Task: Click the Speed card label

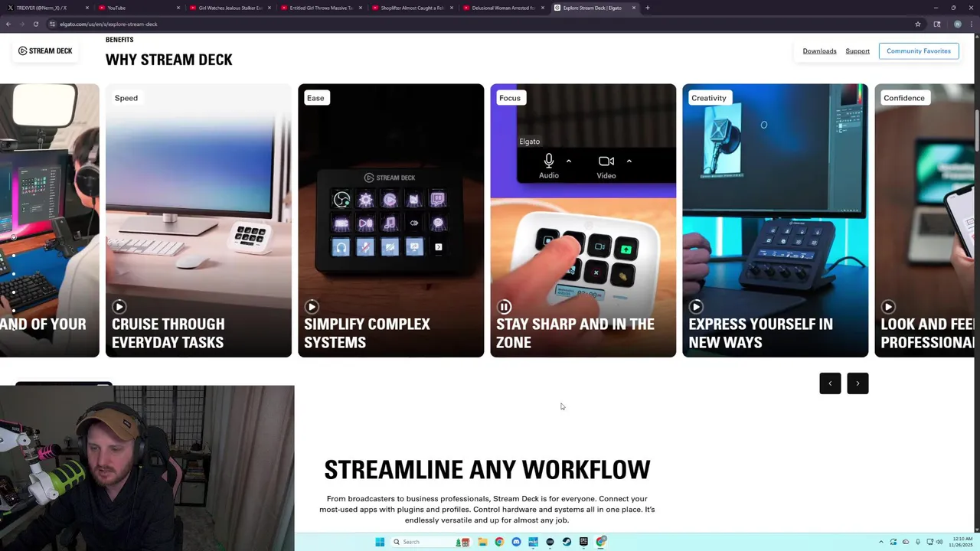Action: click(126, 98)
